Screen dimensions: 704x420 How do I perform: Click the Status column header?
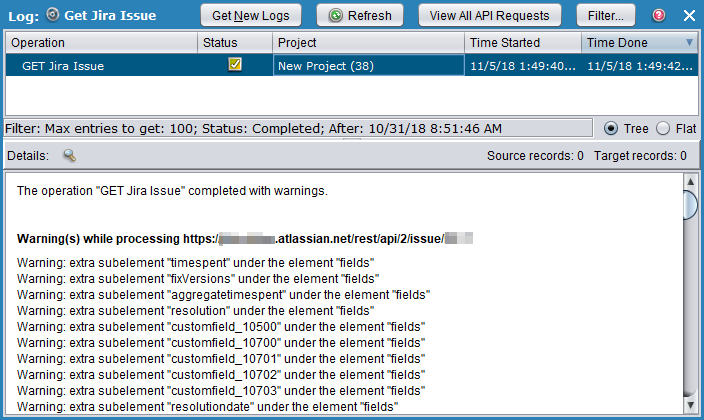point(234,43)
